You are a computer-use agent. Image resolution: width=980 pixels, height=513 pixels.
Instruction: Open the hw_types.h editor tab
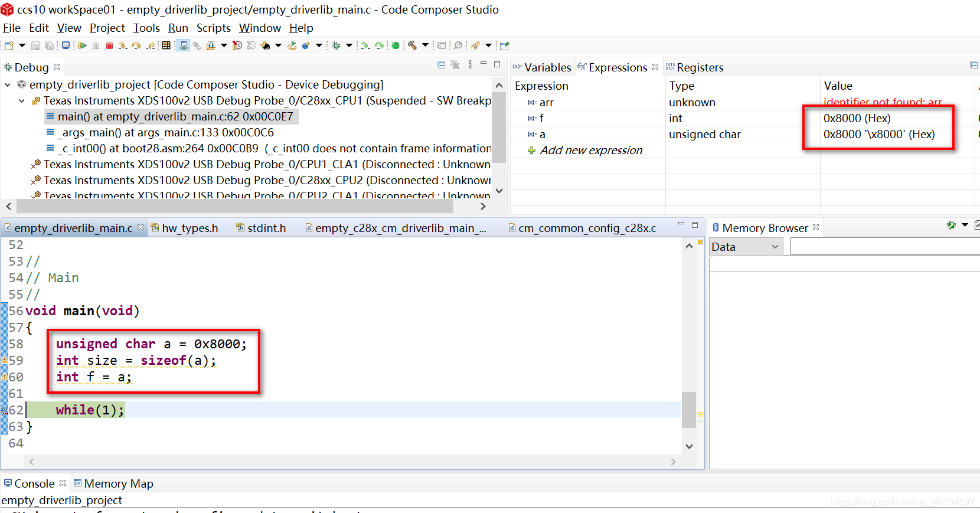[x=184, y=228]
